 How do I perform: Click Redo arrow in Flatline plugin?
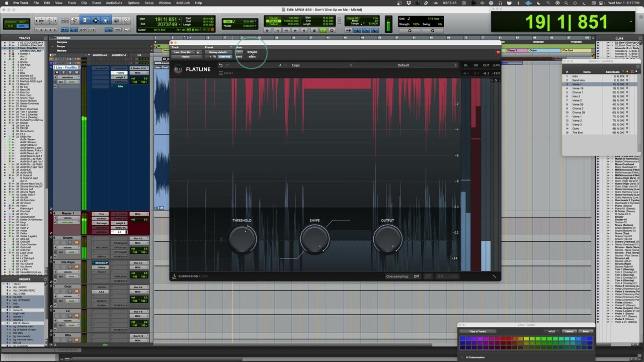[x=227, y=65]
